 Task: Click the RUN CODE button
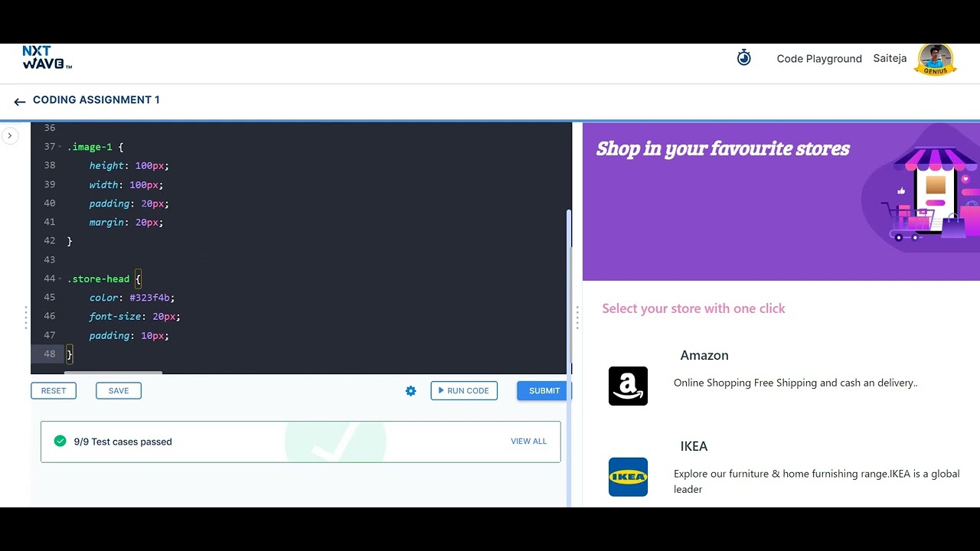464,390
